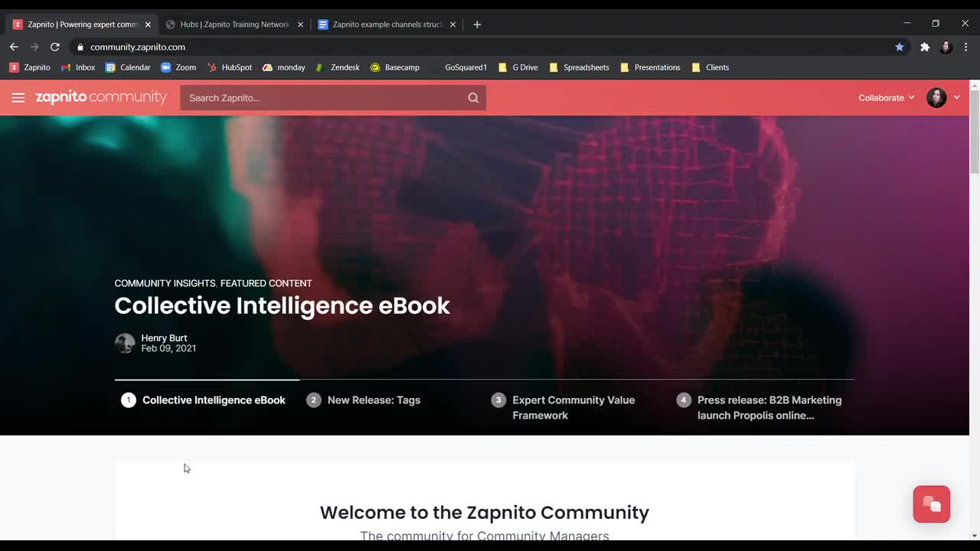Open the HubSpot bookmark
This screenshot has height=551, width=980.
coord(229,67)
